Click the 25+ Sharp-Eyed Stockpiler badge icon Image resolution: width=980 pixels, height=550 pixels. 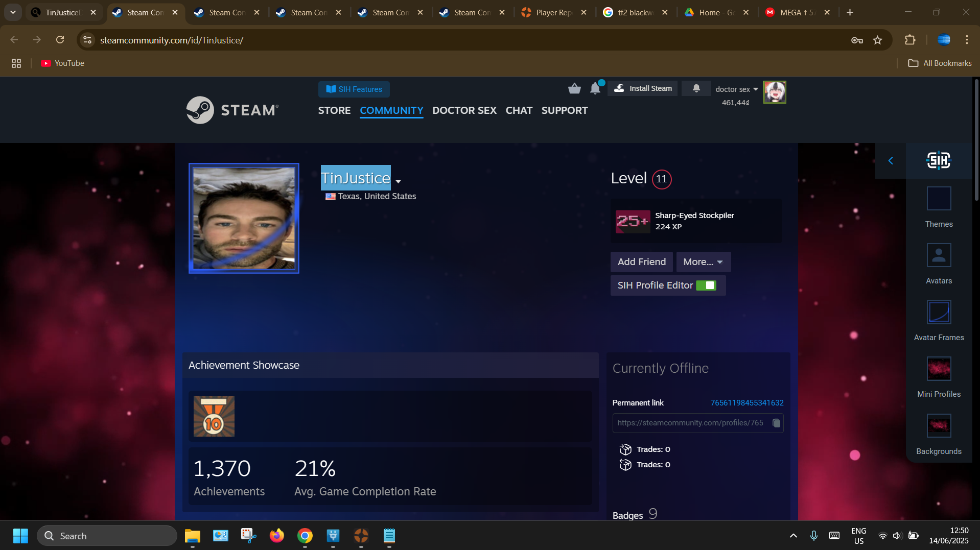point(633,221)
